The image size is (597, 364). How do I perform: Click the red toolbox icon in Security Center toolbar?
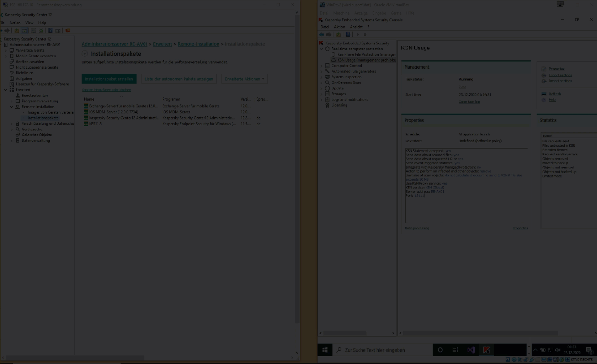(68, 31)
